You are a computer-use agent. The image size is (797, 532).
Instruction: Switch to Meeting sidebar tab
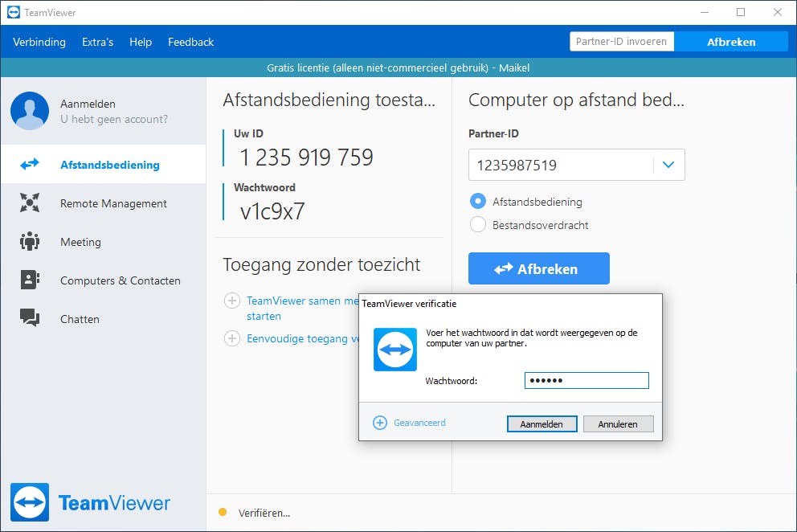point(104,242)
